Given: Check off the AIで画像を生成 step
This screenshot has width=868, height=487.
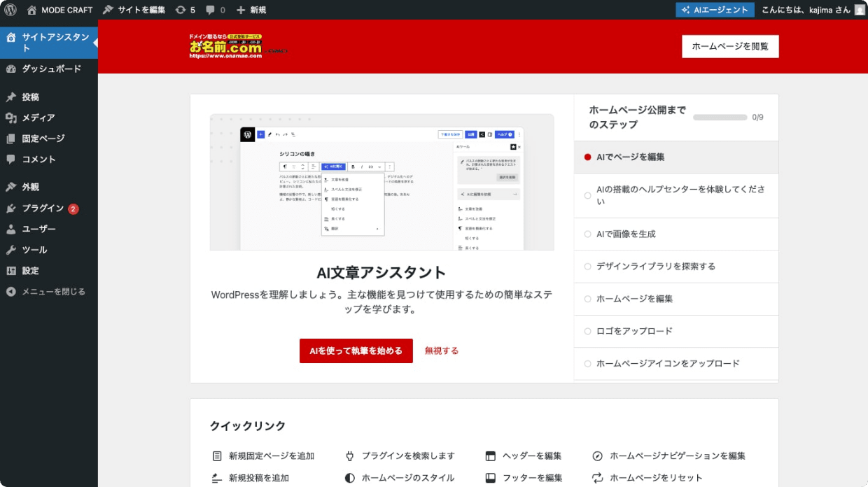Looking at the screenshot, I should (588, 234).
